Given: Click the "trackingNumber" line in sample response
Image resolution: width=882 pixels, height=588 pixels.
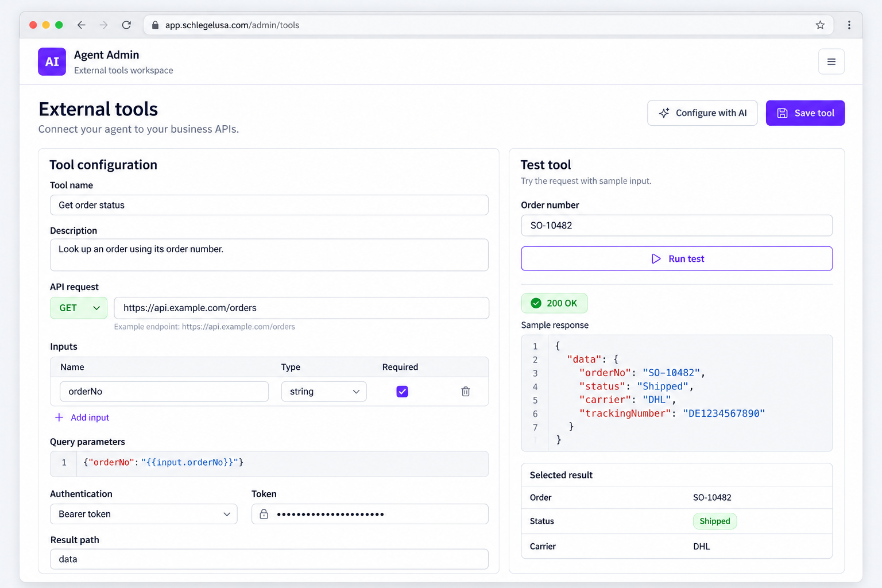Looking at the screenshot, I should pos(672,413).
